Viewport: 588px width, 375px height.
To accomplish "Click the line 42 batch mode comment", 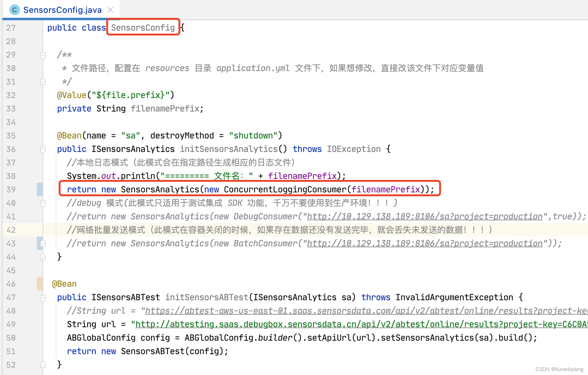I will pyautogui.click(x=280, y=230).
